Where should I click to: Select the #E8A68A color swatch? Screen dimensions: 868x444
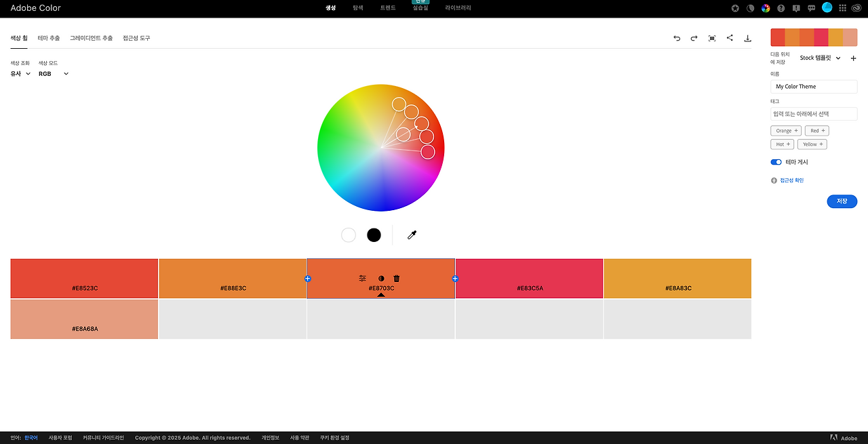(84, 319)
